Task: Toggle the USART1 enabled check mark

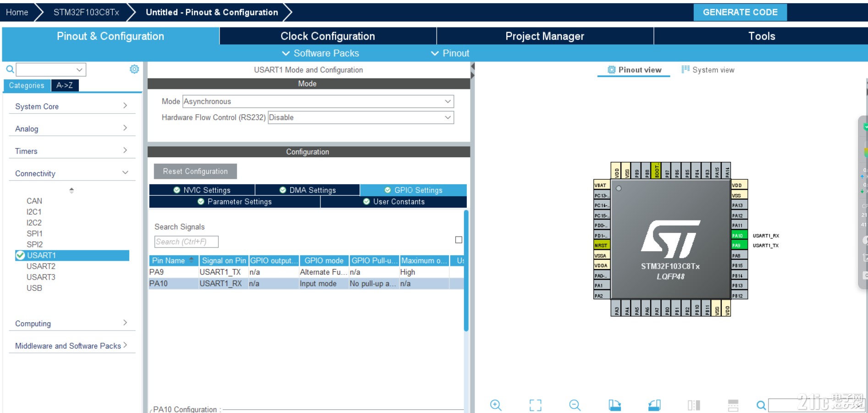Action: tap(20, 255)
